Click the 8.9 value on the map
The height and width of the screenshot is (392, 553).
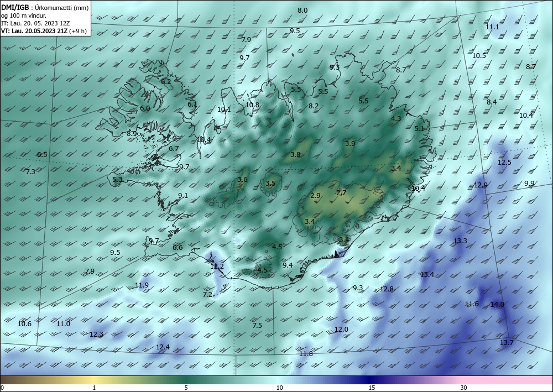point(132,134)
